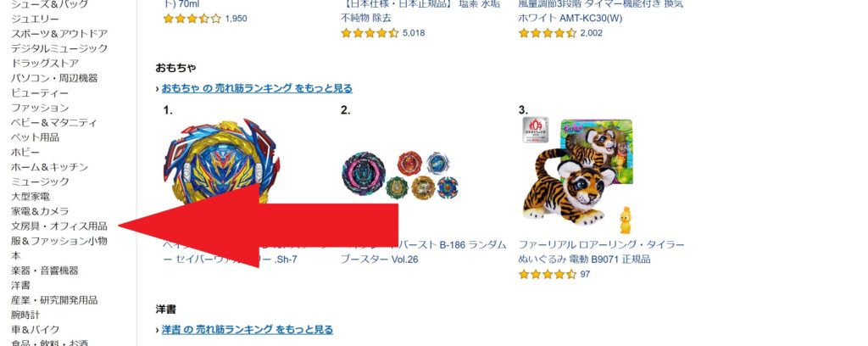
Task: Open the 文房具・オフィス用品 category
Action: 59,226
